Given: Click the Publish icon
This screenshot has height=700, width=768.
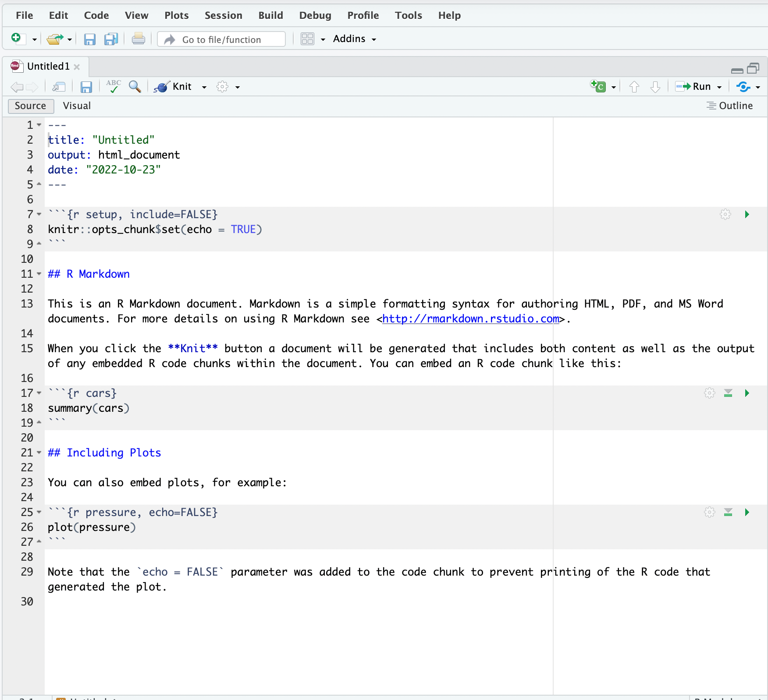Looking at the screenshot, I should (743, 87).
